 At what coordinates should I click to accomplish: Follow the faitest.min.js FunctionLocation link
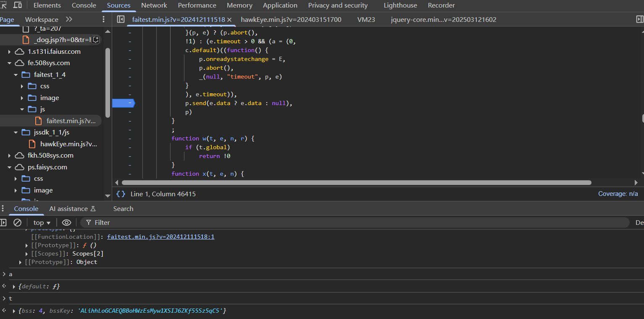coord(160,237)
